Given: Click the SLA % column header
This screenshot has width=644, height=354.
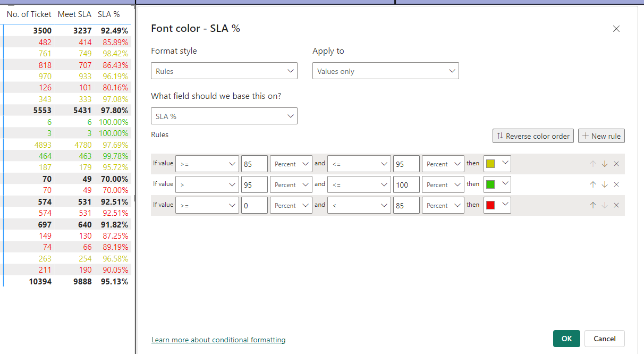Looking at the screenshot, I should pyautogui.click(x=109, y=14).
